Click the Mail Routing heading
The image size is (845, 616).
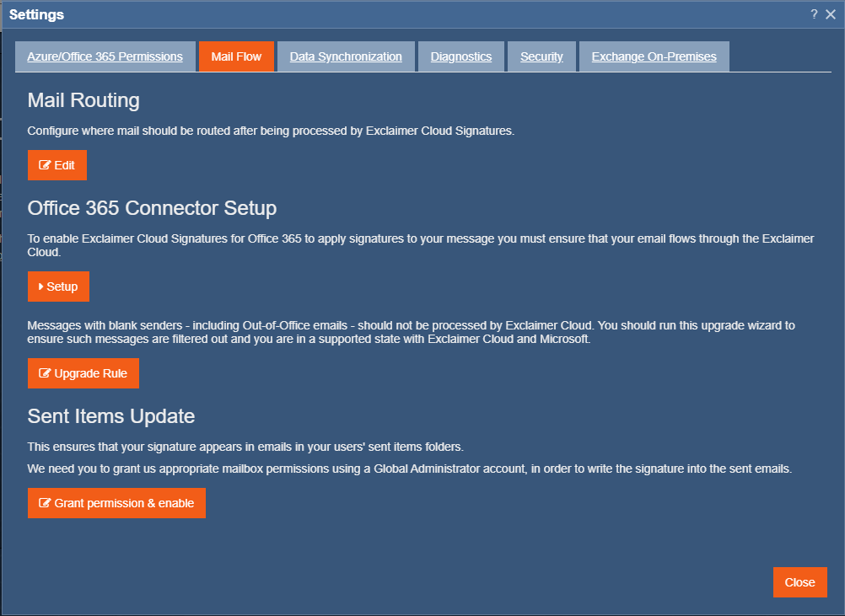[x=83, y=100]
